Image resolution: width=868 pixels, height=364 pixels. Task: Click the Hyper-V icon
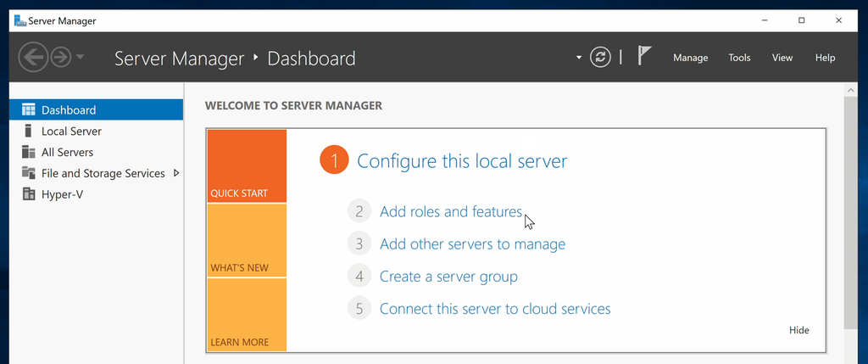coord(28,194)
